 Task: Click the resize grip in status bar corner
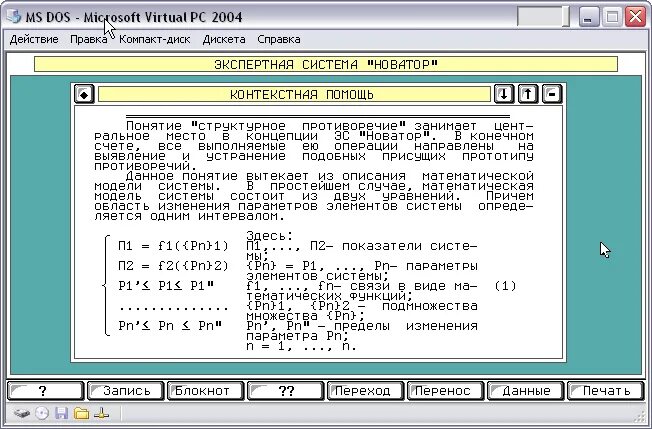coord(641,417)
